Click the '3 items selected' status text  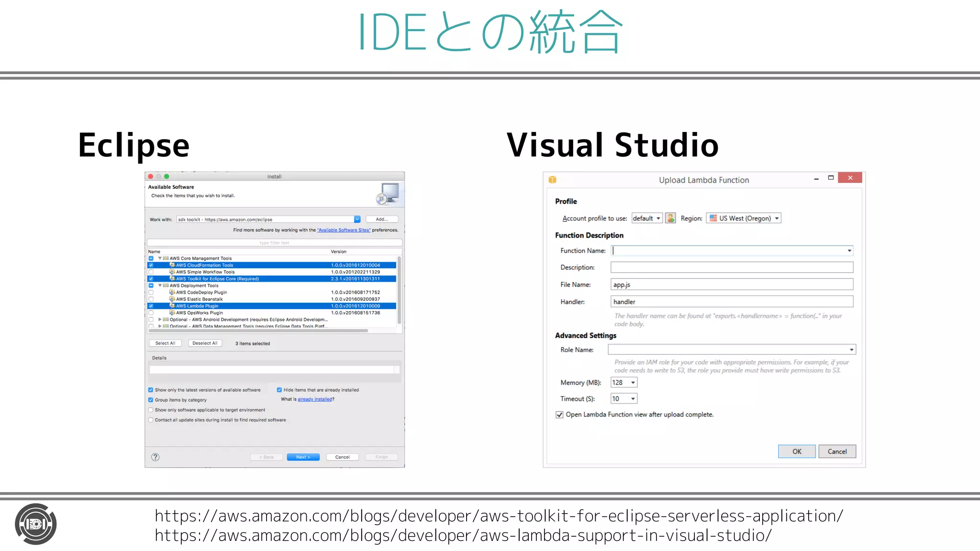(x=253, y=343)
